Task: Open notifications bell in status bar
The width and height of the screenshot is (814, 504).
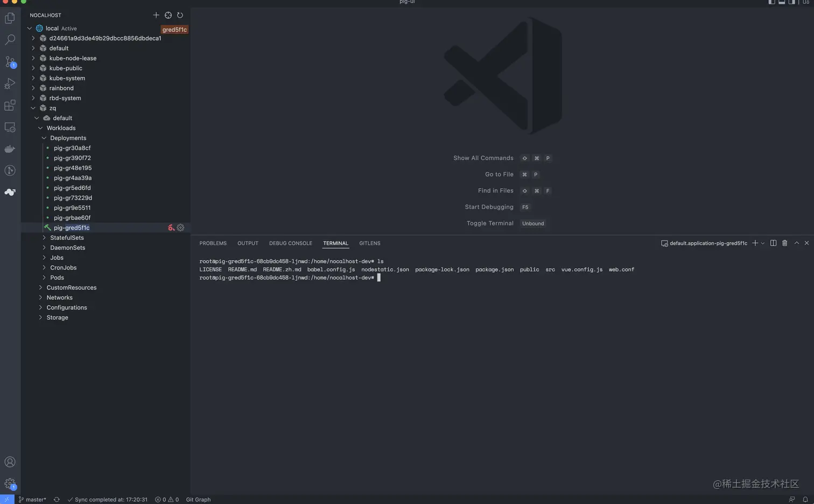Action: click(805, 499)
